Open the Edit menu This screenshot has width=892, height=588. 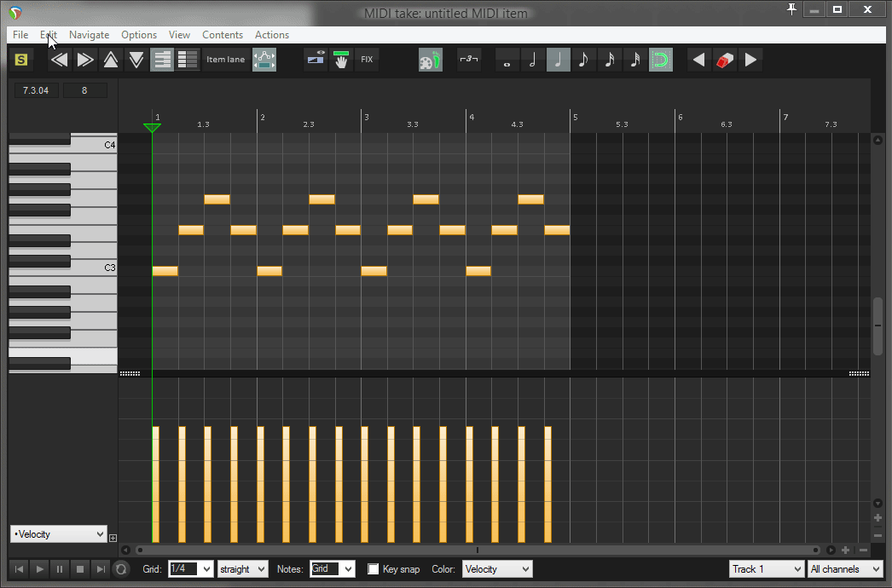pos(49,35)
